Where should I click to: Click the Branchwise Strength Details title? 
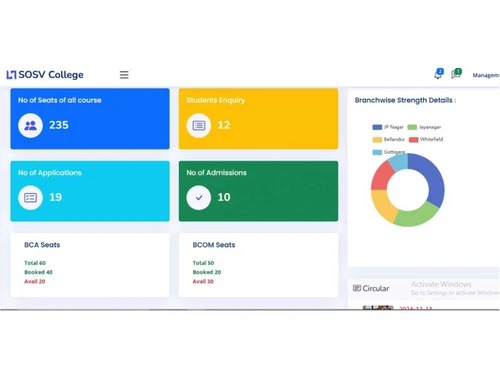tap(403, 100)
